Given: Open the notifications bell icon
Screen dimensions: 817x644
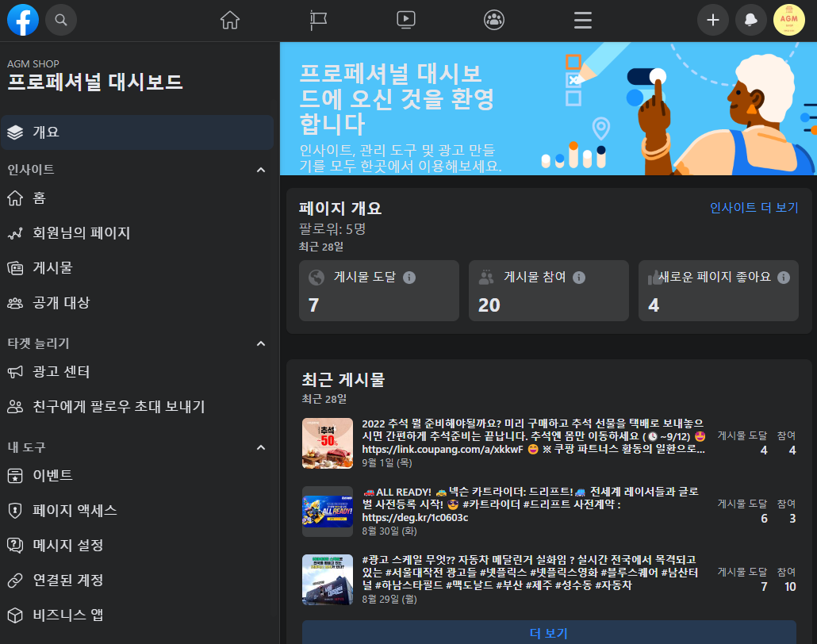Looking at the screenshot, I should point(750,20).
